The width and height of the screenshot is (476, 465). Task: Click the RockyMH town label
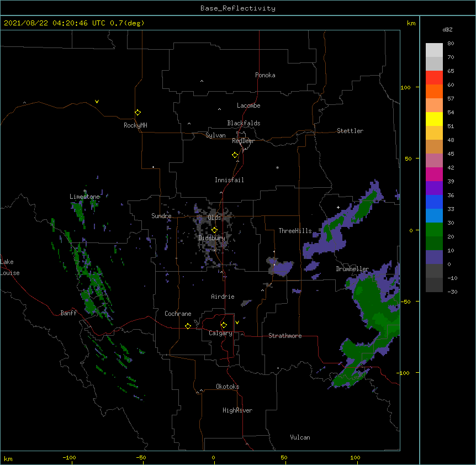tap(135, 125)
